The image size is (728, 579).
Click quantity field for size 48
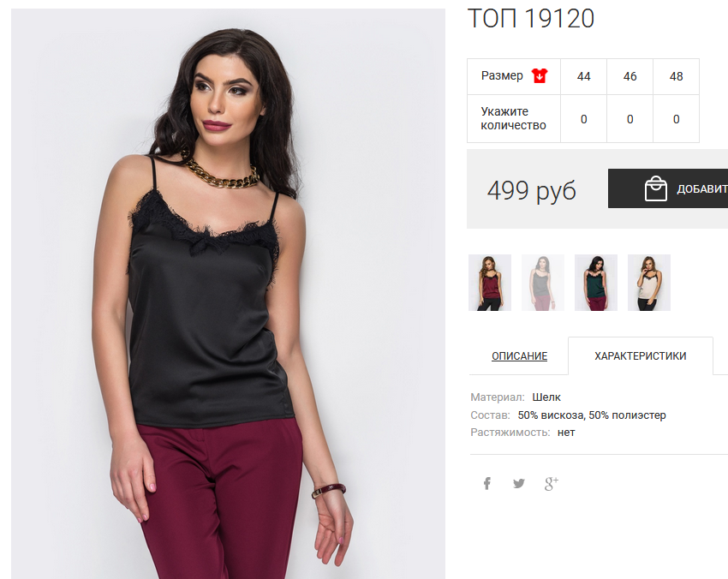[x=677, y=119]
